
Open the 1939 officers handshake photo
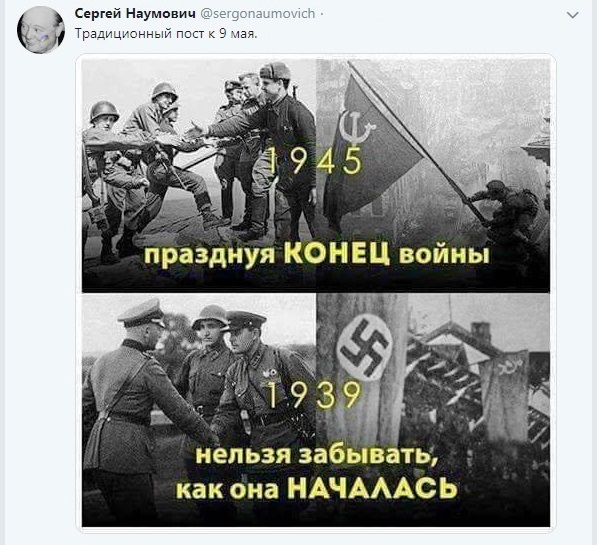[x=199, y=410]
